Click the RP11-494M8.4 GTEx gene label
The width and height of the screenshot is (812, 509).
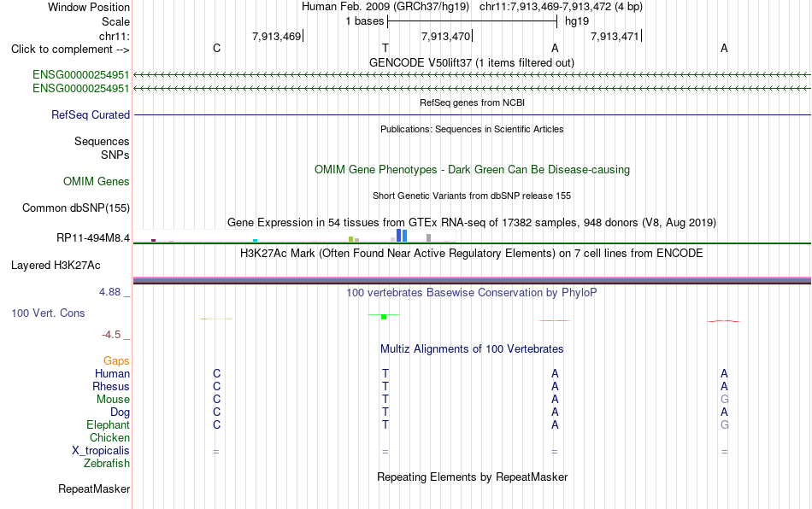pos(93,238)
